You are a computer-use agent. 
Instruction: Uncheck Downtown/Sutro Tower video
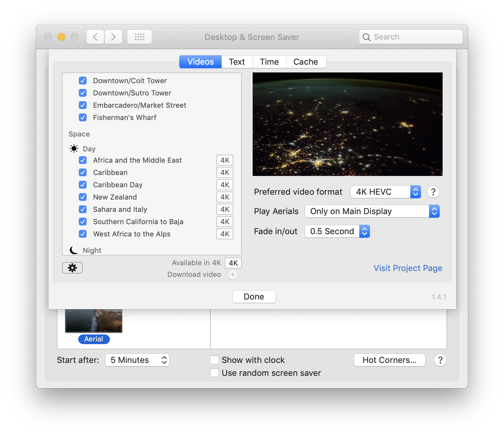click(x=83, y=93)
